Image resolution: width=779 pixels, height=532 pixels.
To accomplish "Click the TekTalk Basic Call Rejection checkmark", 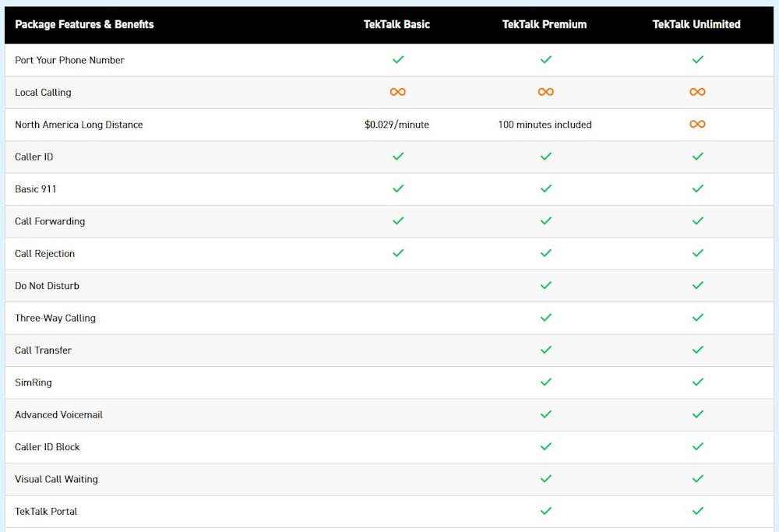I will [x=398, y=253].
